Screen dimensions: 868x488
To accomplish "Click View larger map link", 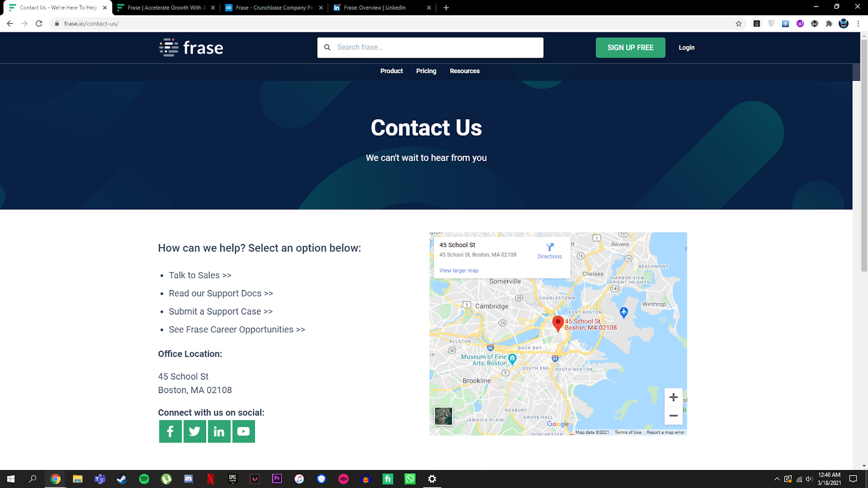I will click(x=459, y=271).
